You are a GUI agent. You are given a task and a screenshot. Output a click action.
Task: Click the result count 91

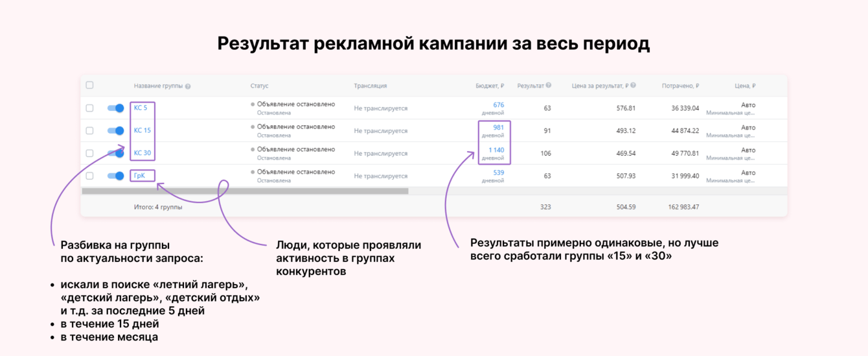click(x=547, y=131)
